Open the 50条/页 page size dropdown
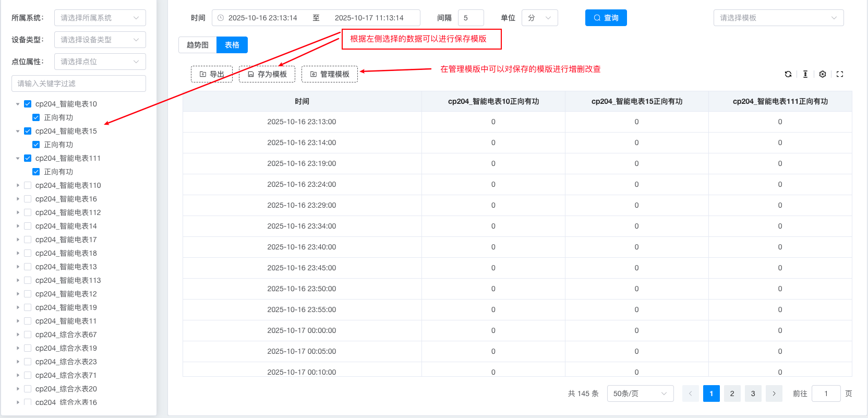 [641, 393]
